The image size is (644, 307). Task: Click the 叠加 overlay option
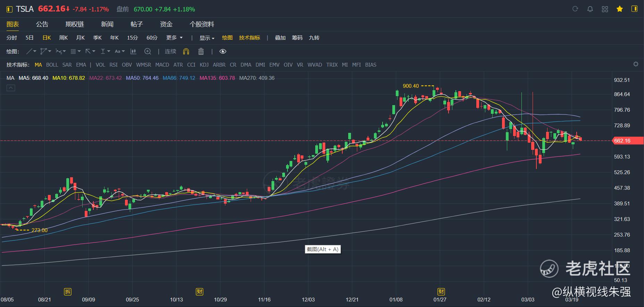click(x=280, y=38)
